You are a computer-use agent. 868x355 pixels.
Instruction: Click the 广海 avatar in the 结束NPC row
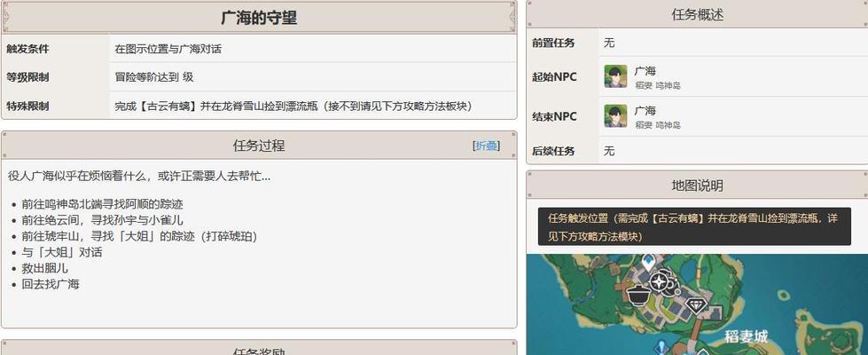click(615, 116)
